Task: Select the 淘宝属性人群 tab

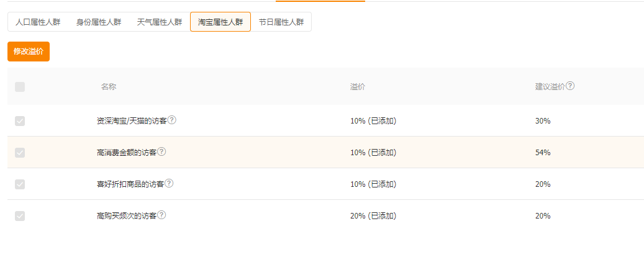Action: [220, 22]
